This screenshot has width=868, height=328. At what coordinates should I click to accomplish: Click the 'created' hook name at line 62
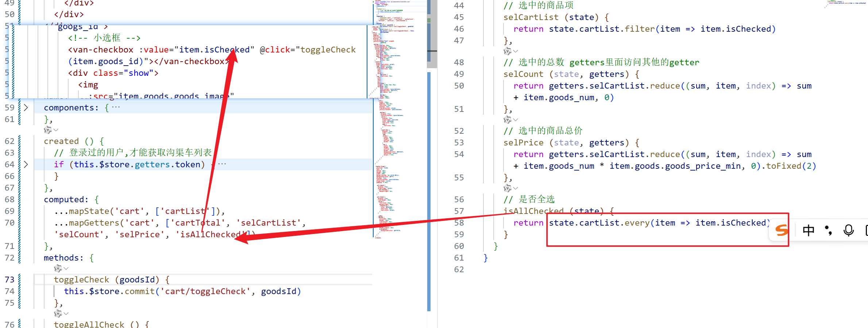[61, 141]
